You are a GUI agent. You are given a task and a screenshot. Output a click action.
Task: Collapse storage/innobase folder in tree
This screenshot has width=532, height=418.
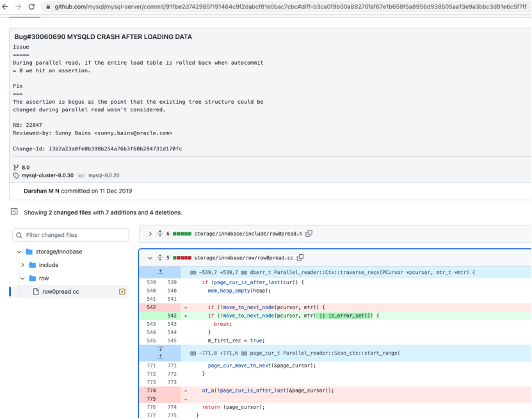click(19, 252)
